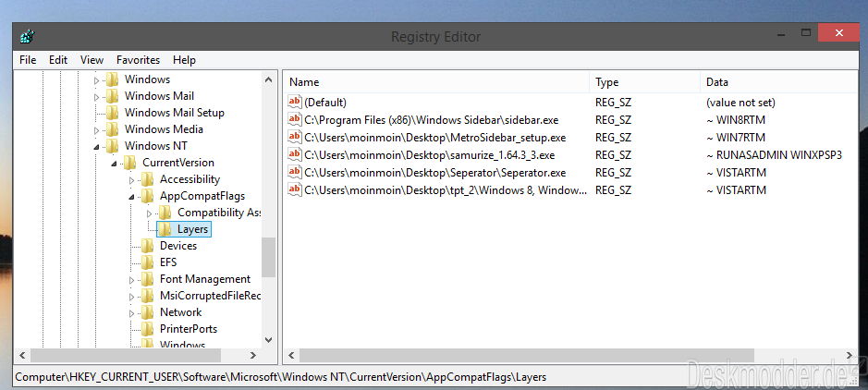868x390 pixels.
Task: Click the ab icon of the MetroSidebar_setup.exe entry
Action: click(295, 137)
